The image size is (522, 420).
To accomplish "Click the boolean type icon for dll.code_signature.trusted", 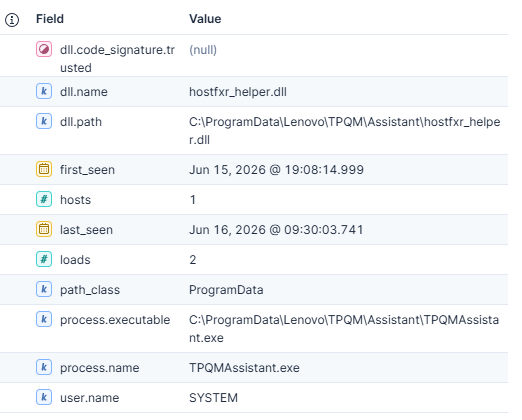I will pyautogui.click(x=44, y=49).
